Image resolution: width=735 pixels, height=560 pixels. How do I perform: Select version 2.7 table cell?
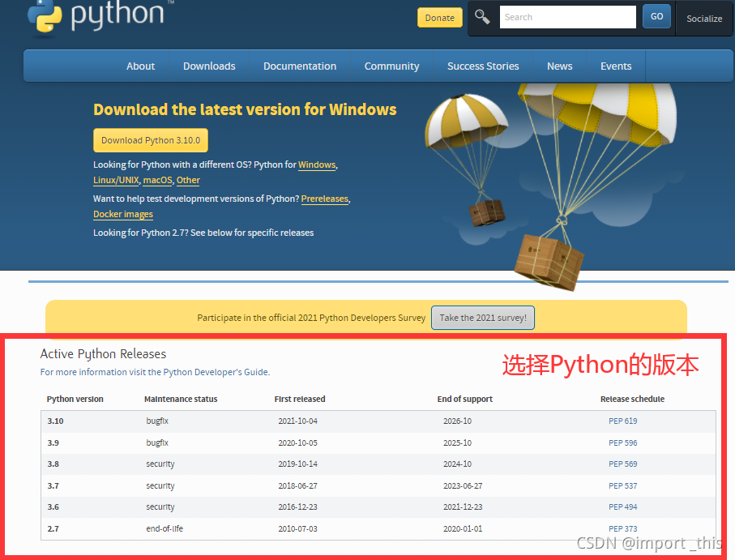click(x=53, y=528)
